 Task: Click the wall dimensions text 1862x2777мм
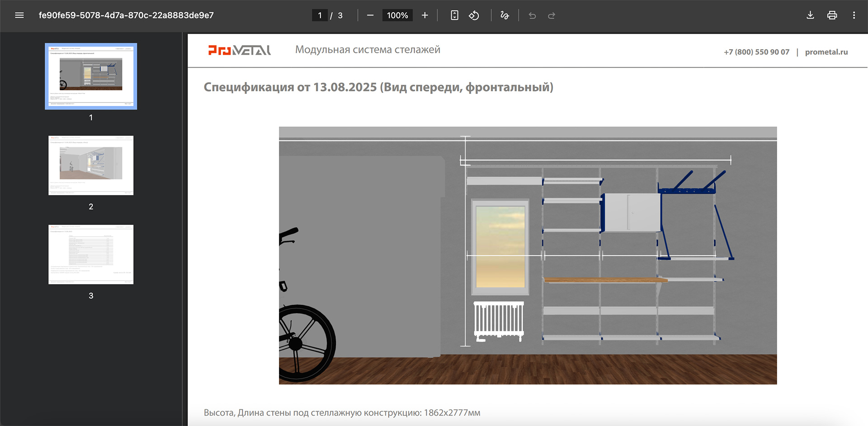[x=452, y=413]
